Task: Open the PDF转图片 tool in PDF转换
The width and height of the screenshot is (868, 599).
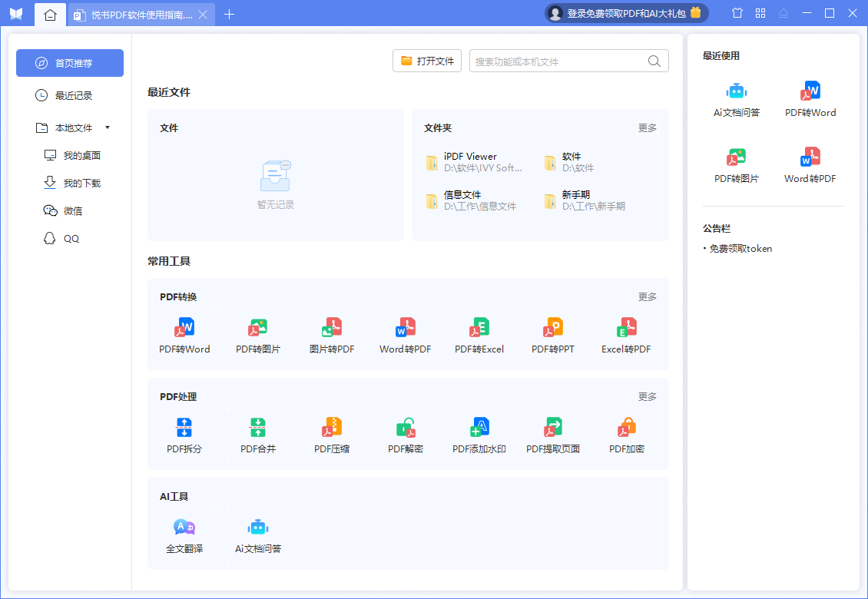Action: point(258,336)
